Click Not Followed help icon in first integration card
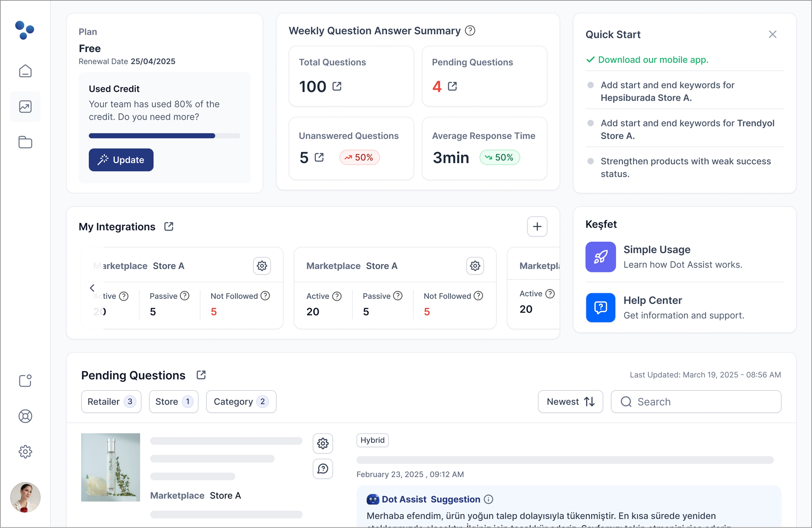The image size is (812, 528). (x=265, y=296)
